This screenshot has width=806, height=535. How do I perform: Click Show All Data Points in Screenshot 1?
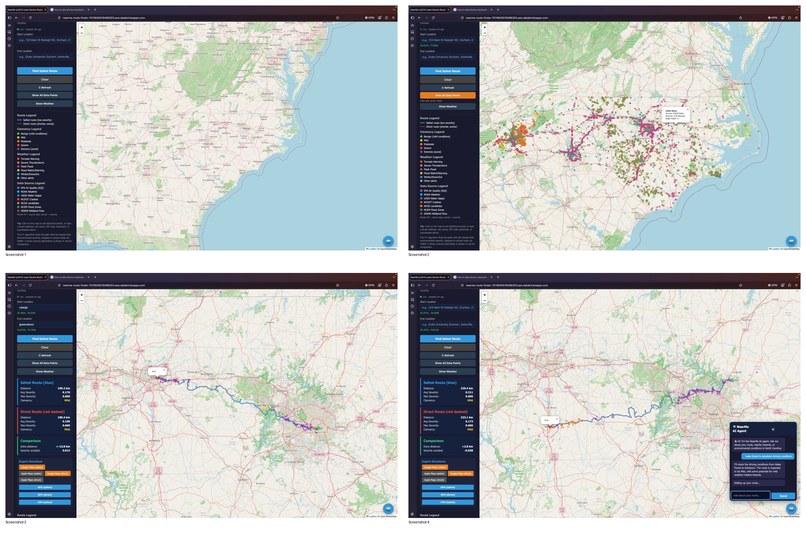45,96
